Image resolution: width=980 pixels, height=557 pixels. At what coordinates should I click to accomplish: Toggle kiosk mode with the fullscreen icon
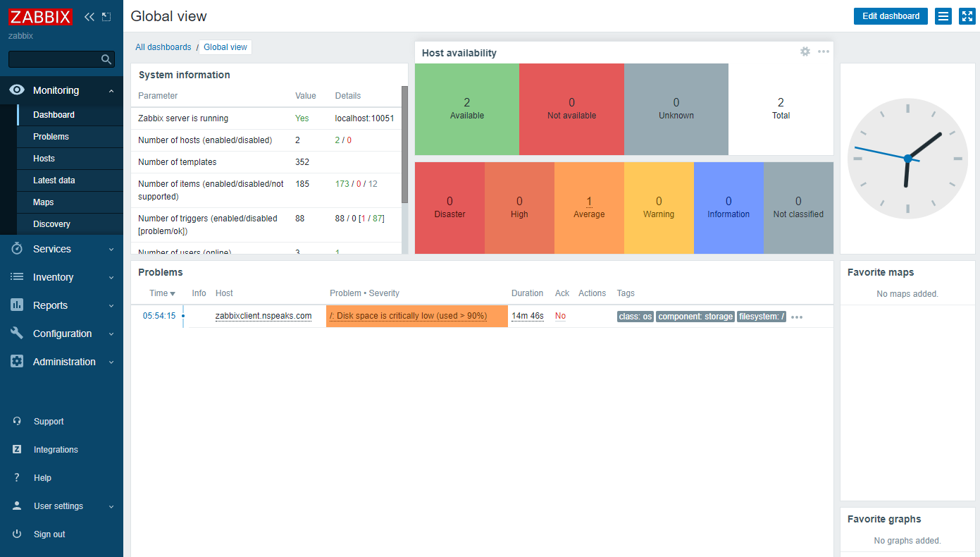[967, 16]
